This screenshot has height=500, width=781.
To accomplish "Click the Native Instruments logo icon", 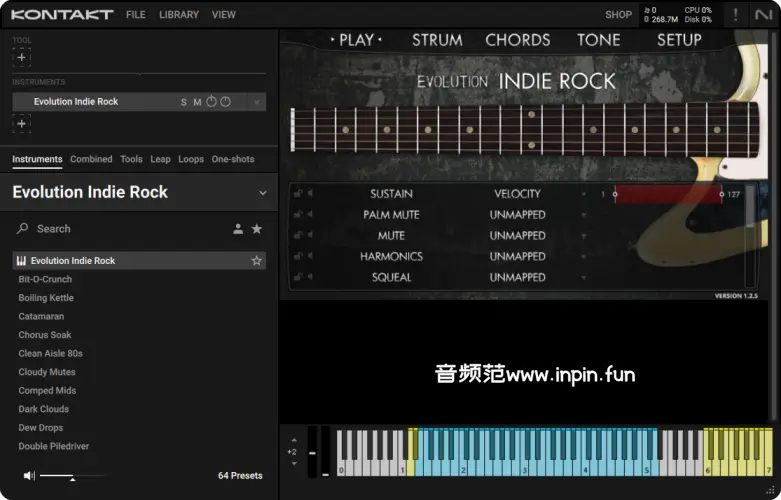I will [x=764, y=15].
